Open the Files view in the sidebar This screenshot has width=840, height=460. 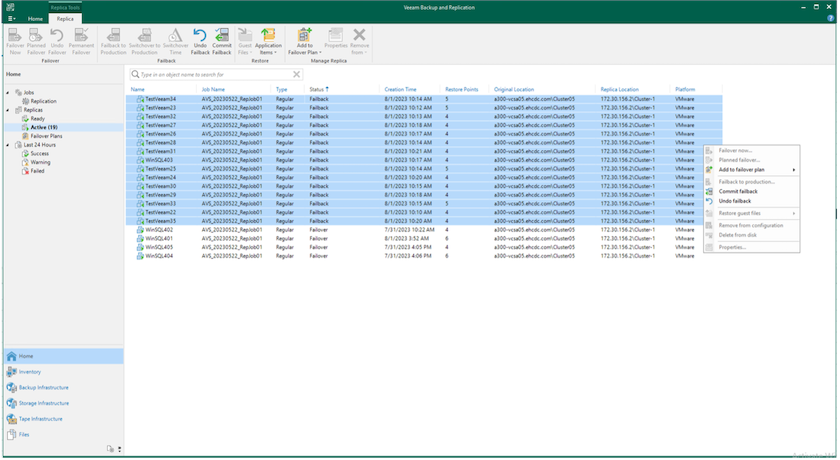click(x=25, y=435)
